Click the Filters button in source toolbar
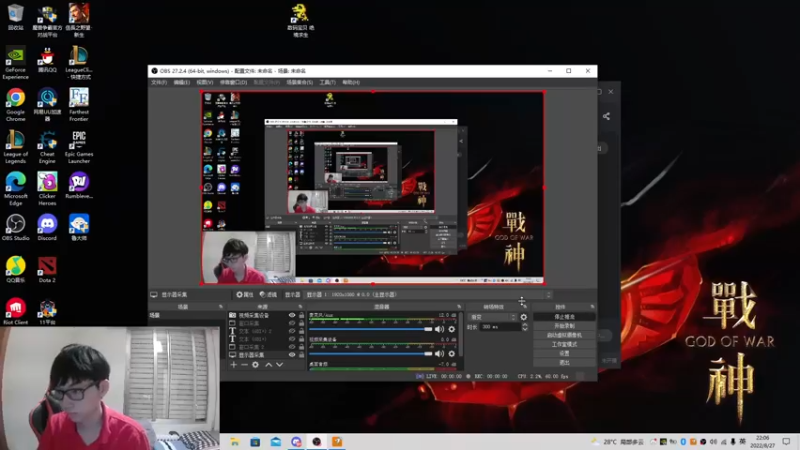The width and height of the screenshot is (800, 450). point(268,294)
